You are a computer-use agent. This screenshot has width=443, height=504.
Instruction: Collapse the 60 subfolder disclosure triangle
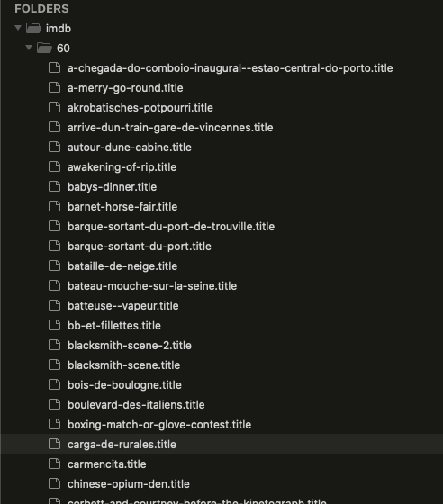pyautogui.click(x=29, y=48)
